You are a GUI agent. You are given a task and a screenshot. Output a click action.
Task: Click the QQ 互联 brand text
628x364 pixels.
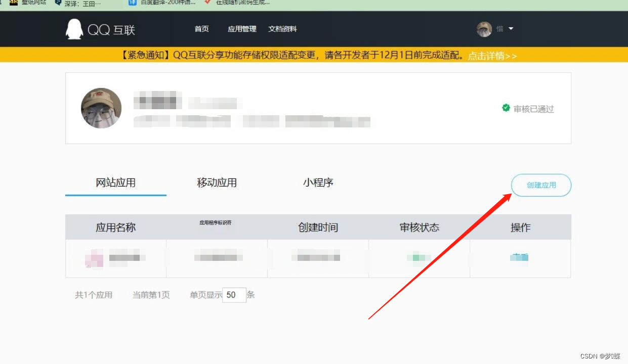(111, 29)
